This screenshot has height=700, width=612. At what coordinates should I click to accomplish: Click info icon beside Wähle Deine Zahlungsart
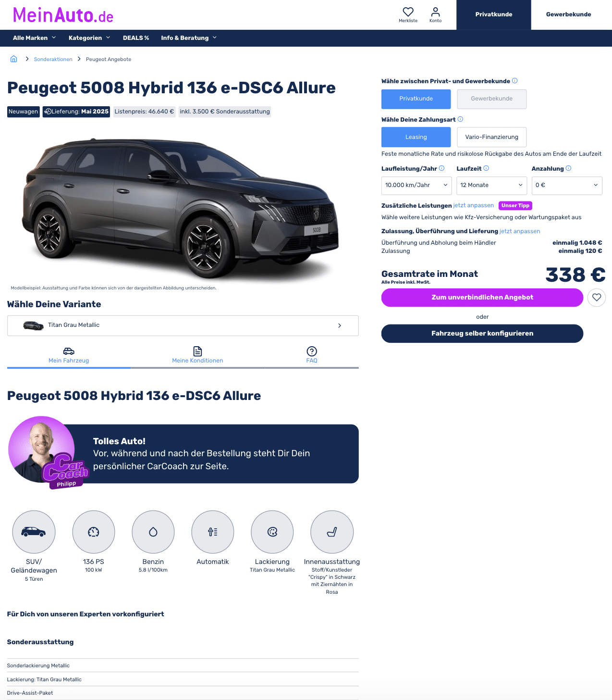tap(460, 119)
